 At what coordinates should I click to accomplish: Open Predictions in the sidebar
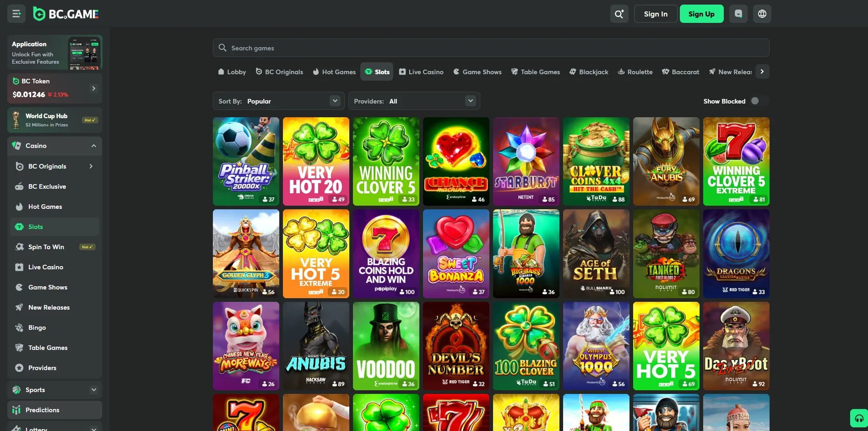tap(54, 410)
